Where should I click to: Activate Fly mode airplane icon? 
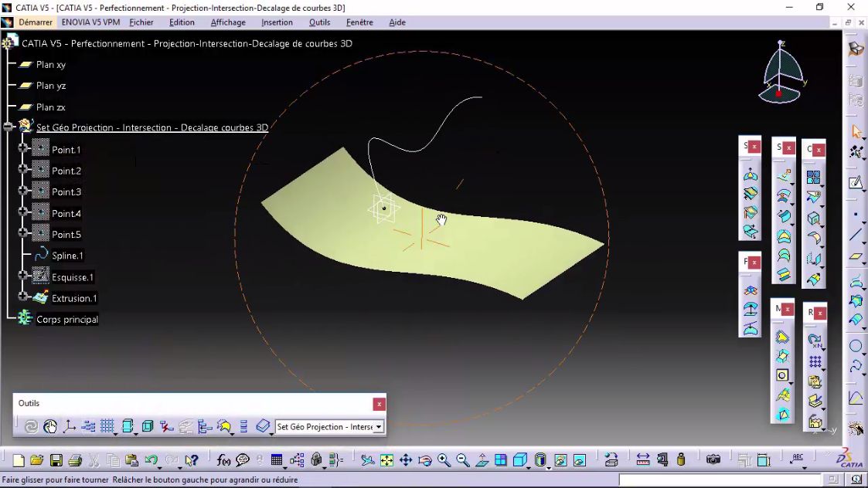coord(368,460)
